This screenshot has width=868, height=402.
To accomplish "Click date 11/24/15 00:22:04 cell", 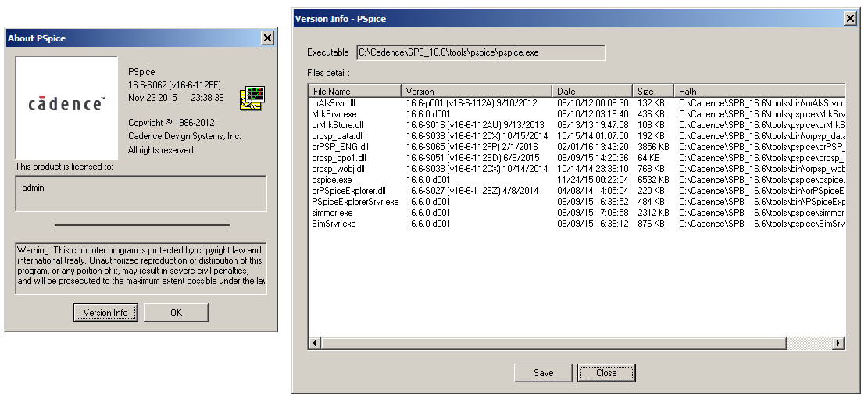I will coord(592,180).
